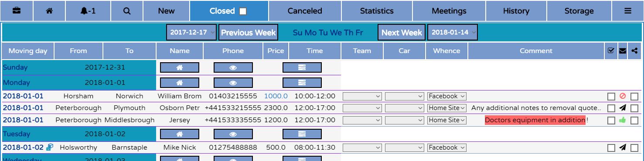Tick the last checkbox in Mike Nick row

(x=634, y=148)
